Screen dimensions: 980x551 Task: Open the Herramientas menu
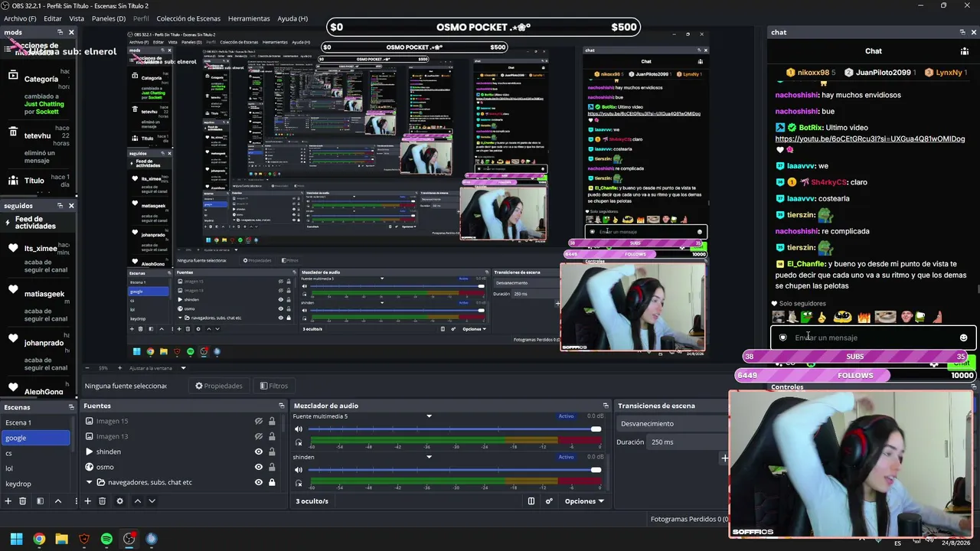pos(249,18)
